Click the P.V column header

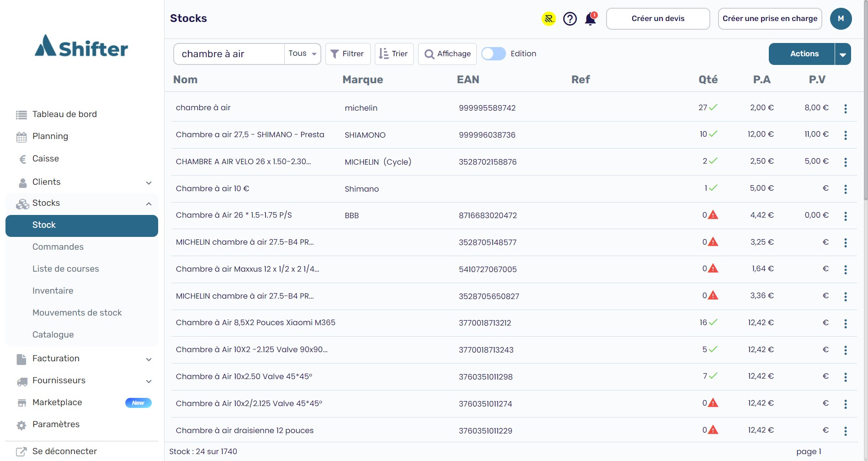pyautogui.click(x=817, y=80)
